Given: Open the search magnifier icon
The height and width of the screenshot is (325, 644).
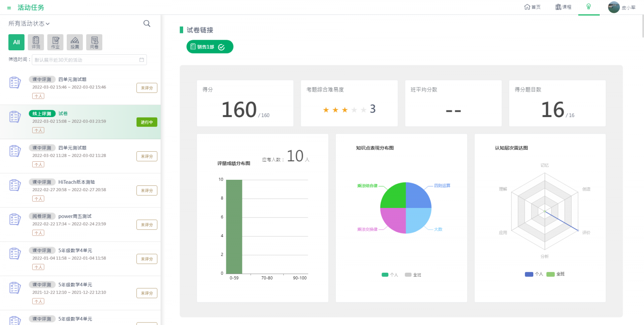Looking at the screenshot, I should coord(147,24).
